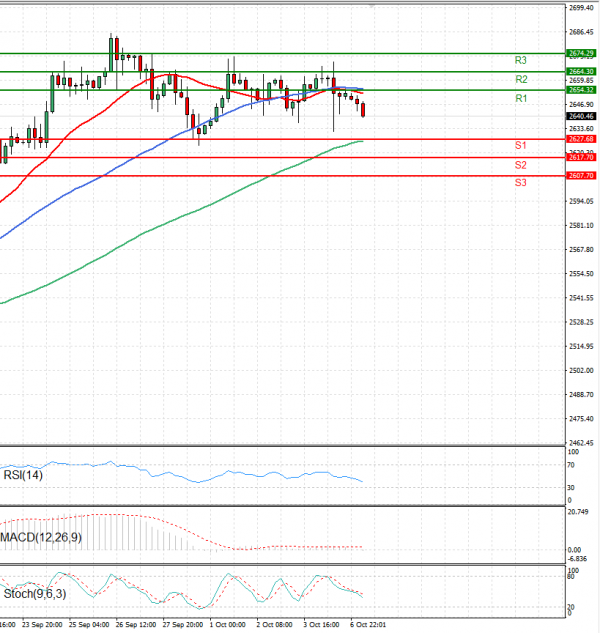Select the 2654.32 price tag
600x633 pixels.
581,90
